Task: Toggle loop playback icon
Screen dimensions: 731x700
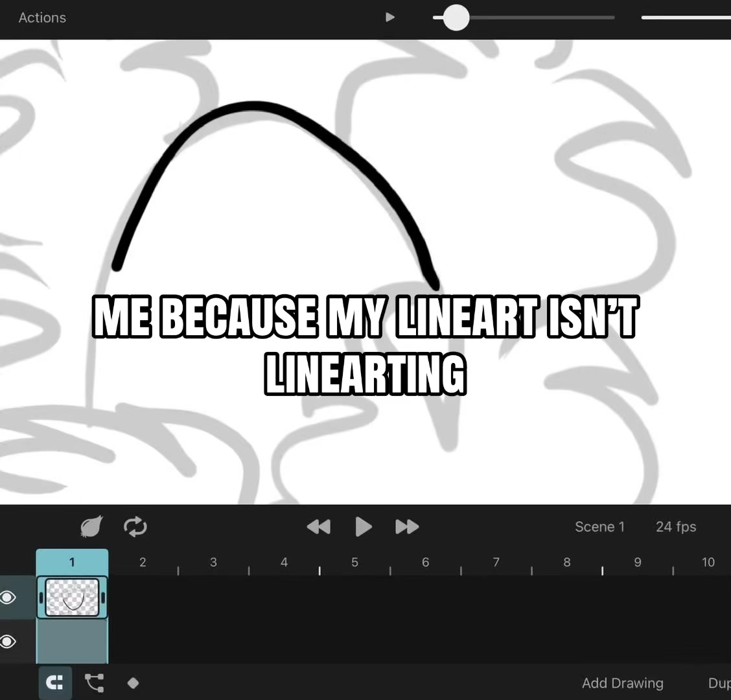Action: tap(135, 526)
